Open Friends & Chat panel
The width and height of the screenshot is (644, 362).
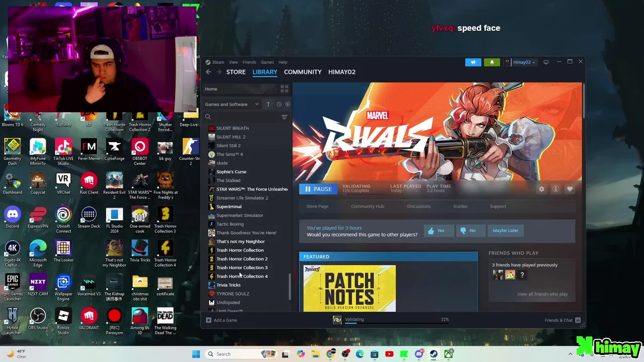562,320
